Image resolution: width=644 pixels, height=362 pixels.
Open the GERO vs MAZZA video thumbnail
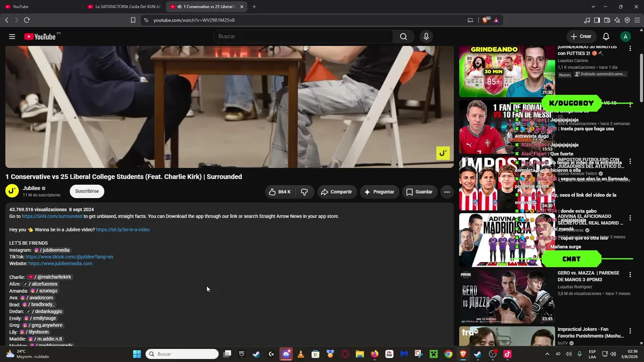coord(507,297)
